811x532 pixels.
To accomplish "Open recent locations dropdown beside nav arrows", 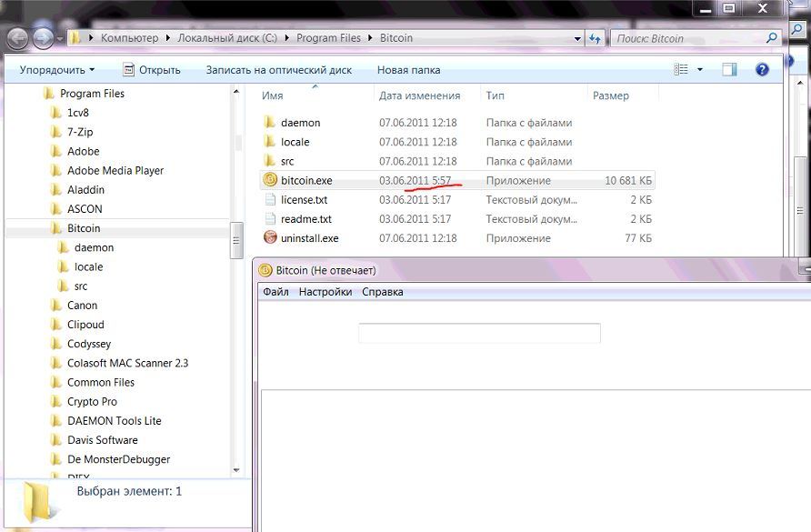I will (60, 39).
